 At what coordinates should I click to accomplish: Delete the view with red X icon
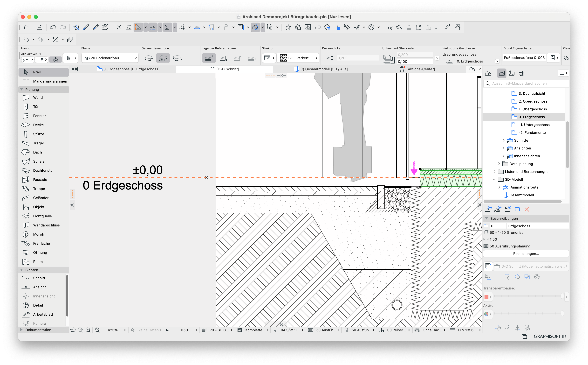[x=527, y=209]
